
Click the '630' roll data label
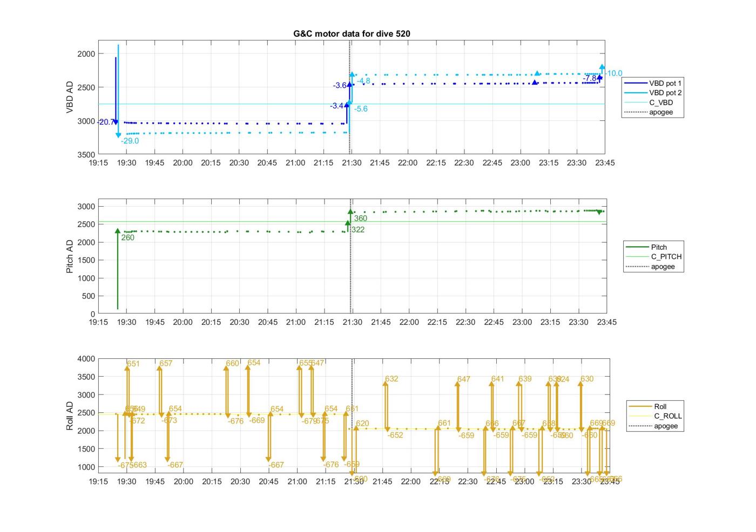point(586,379)
